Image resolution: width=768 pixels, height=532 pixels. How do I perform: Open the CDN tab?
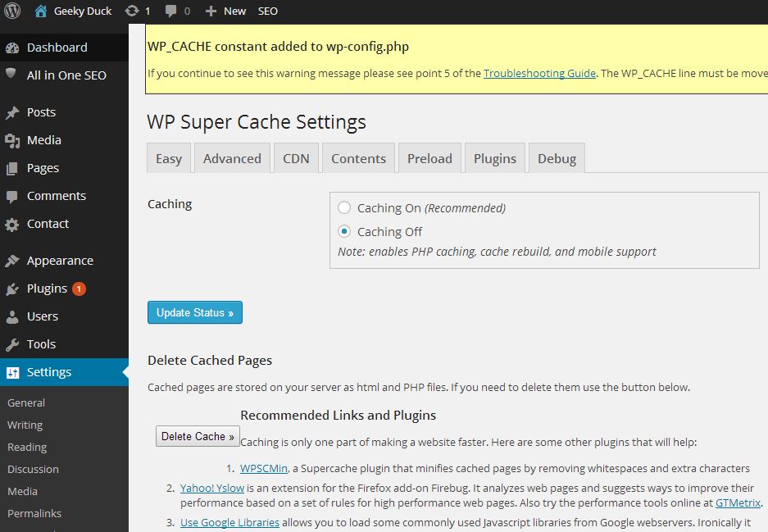[x=297, y=158]
